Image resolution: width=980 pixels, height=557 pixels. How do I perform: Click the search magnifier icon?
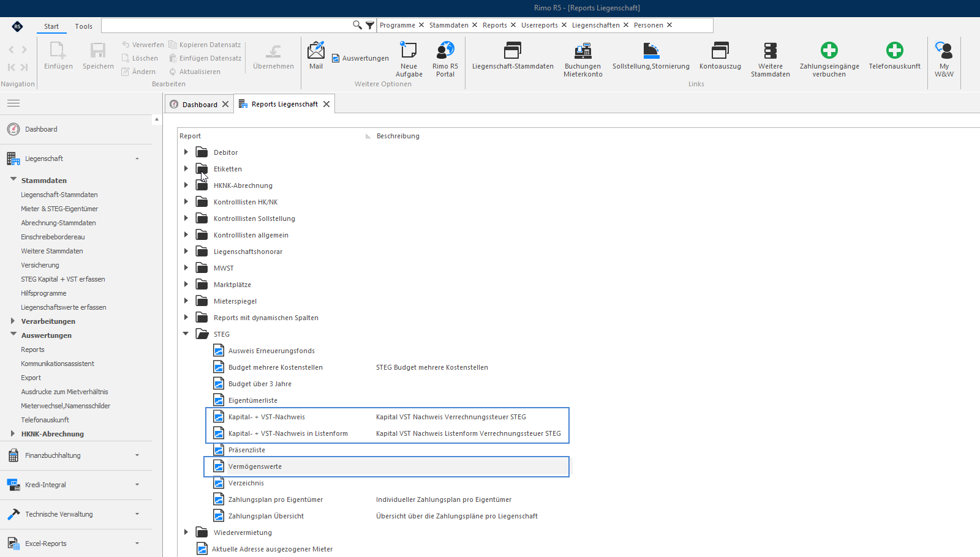[x=357, y=25]
